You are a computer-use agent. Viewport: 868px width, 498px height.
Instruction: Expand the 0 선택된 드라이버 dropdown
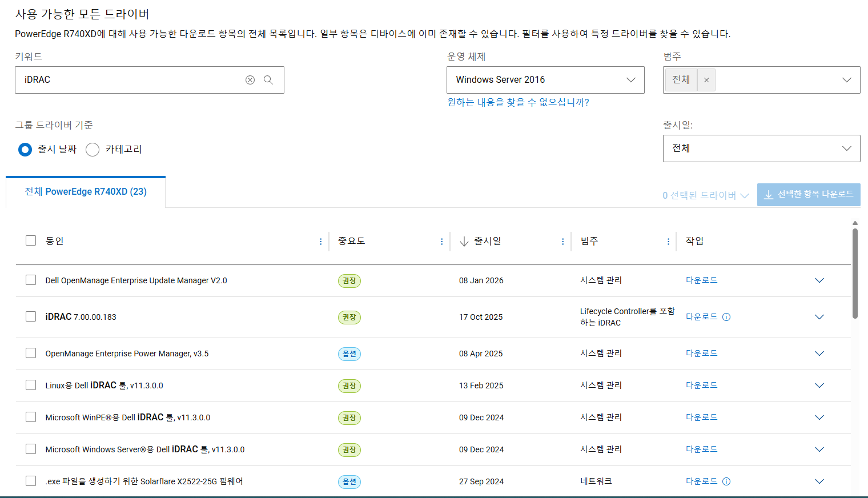(x=706, y=195)
